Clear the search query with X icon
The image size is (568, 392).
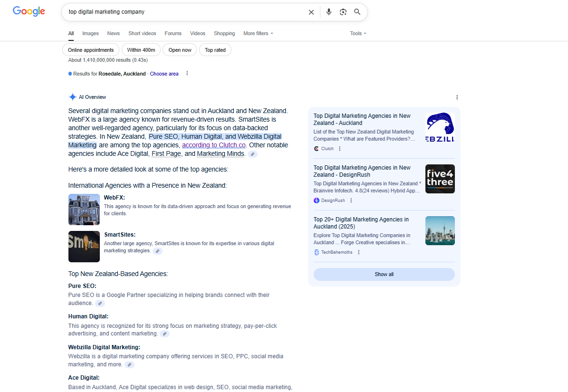pyautogui.click(x=311, y=12)
